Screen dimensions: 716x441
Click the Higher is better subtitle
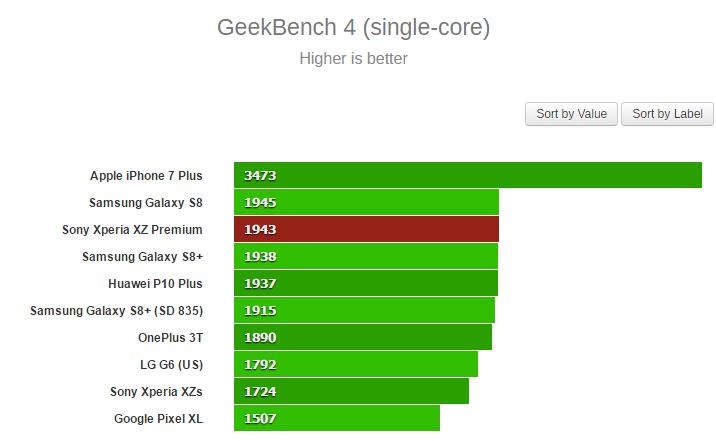click(x=353, y=58)
